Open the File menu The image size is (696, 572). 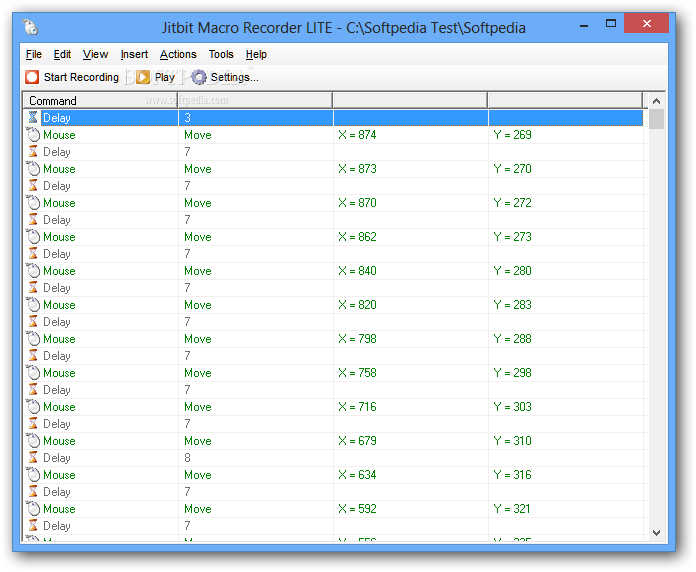(x=34, y=54)
